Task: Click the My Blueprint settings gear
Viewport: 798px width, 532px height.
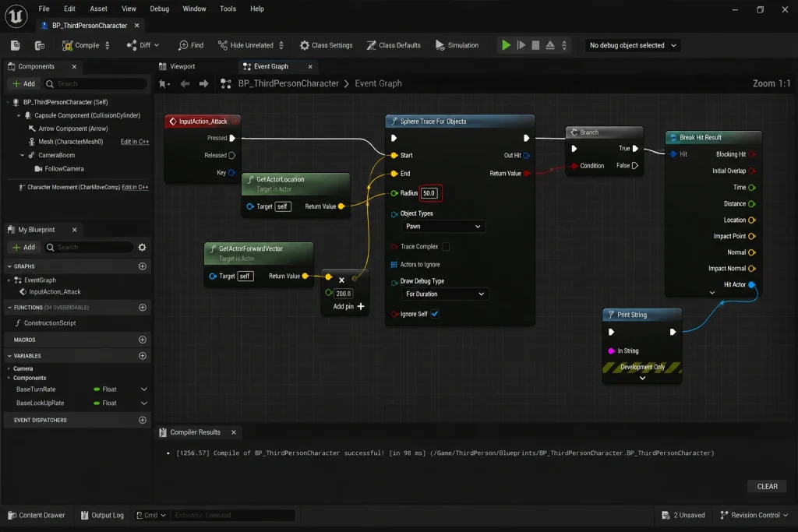Action: click(x=142, y=247)
